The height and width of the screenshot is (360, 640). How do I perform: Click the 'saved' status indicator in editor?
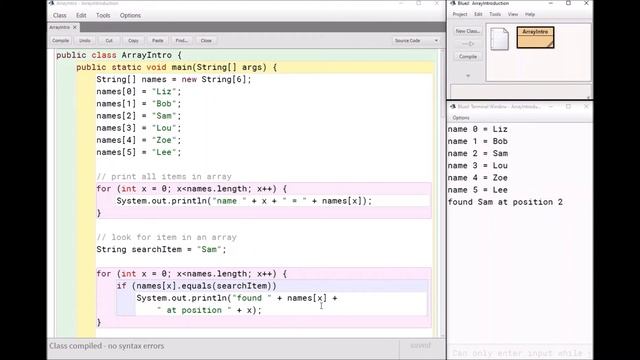point(420,346)
